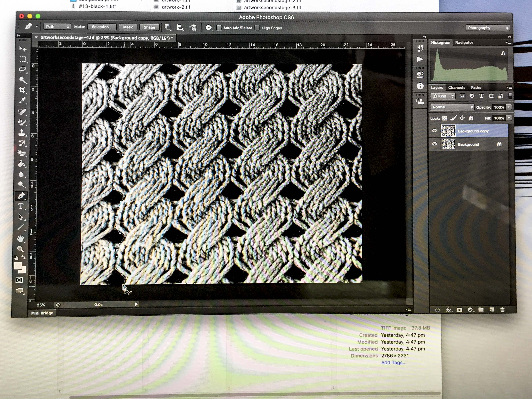Add a layer mask
The image size is (532, 399).
coord(459,310)
